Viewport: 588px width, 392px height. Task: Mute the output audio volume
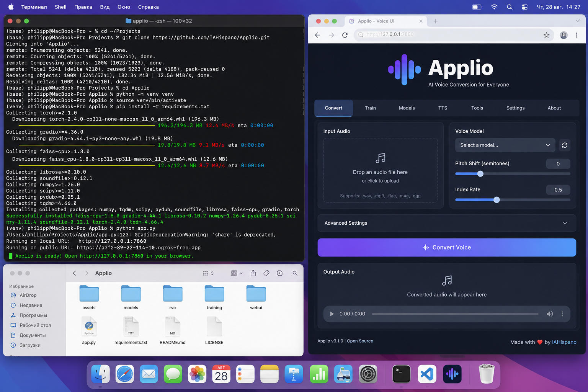[550, 314]
